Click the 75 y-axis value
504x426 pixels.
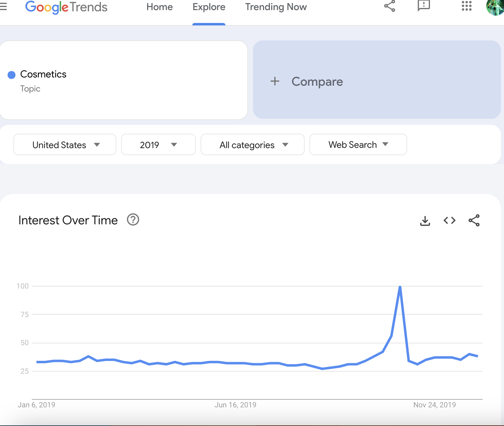25,315
